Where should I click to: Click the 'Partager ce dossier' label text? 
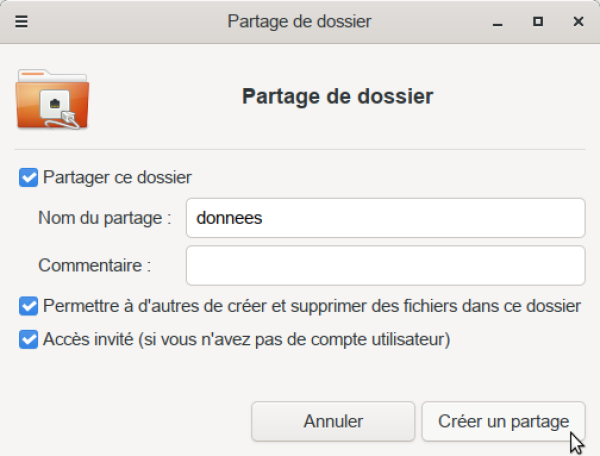(x=117, y=178)
